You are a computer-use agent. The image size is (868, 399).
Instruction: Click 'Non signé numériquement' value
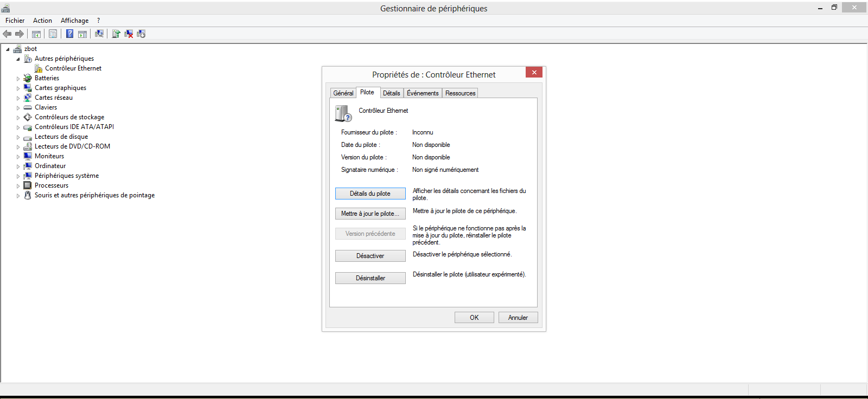click(x=445, y=170)
